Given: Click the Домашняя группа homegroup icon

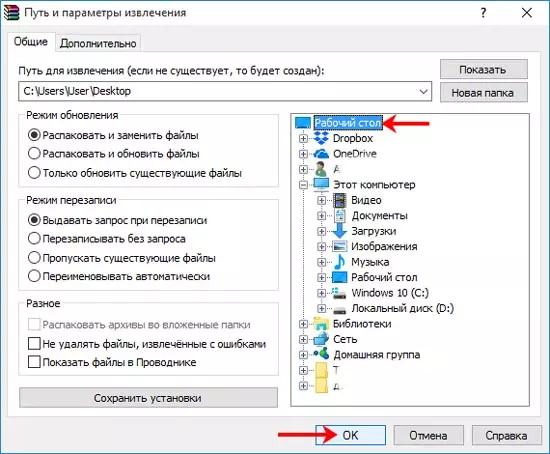Looking at the screenshot, I should pos(321,354).
